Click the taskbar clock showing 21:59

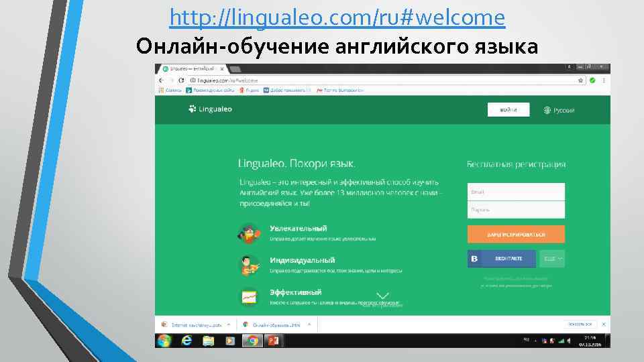point(590,341)
